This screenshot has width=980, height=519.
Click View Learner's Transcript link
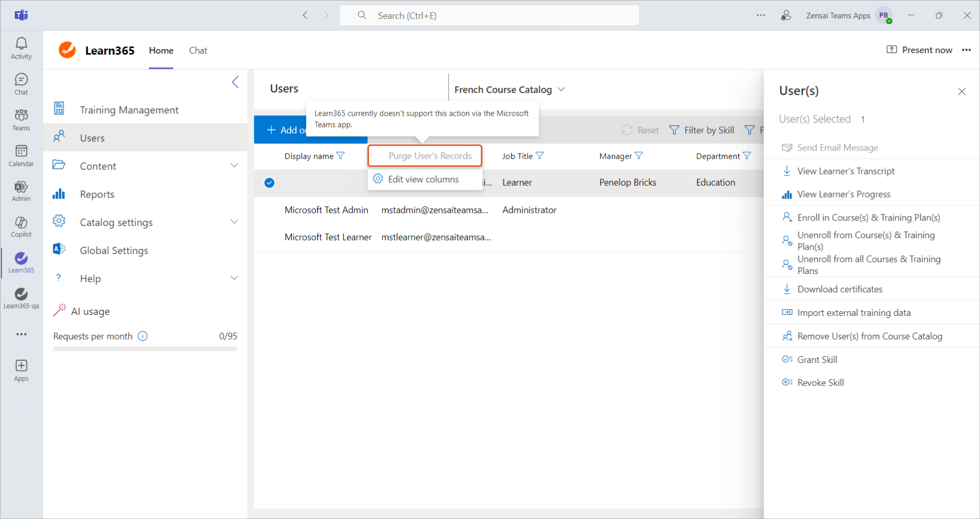coord(845,171)
